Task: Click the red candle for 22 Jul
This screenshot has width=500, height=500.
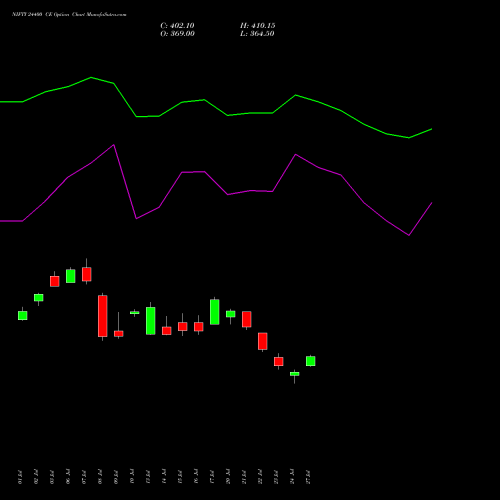Action: click(263, 341)
